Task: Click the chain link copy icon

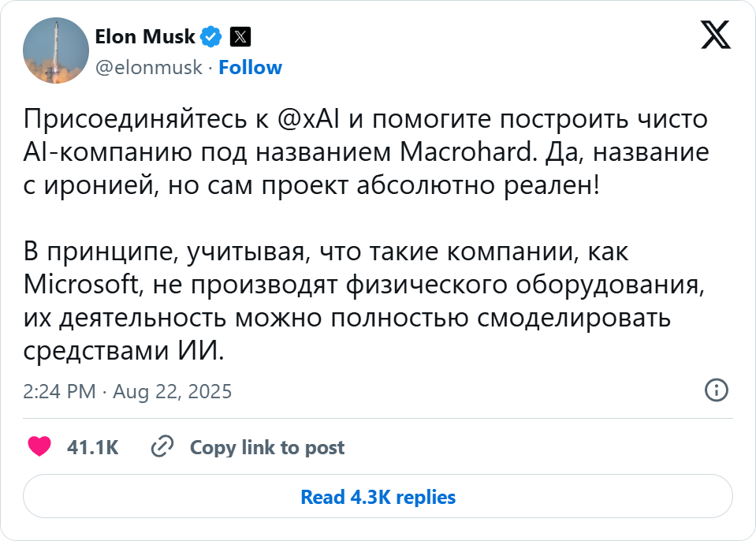Action: [x=162, y=447]
